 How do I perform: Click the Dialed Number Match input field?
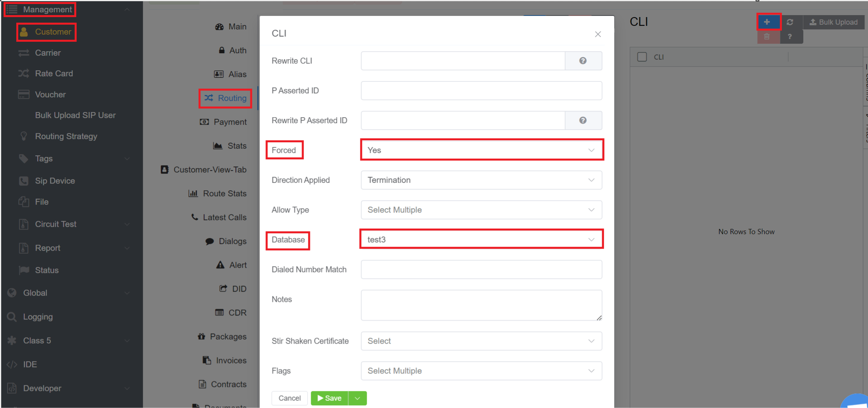[x=481, y=269]
